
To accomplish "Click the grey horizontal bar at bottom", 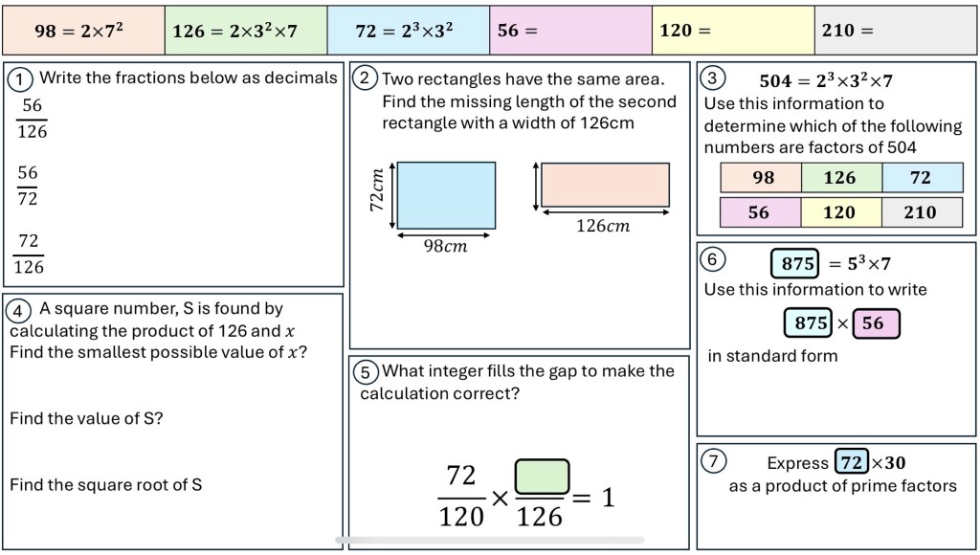I will tap(489, 541).
